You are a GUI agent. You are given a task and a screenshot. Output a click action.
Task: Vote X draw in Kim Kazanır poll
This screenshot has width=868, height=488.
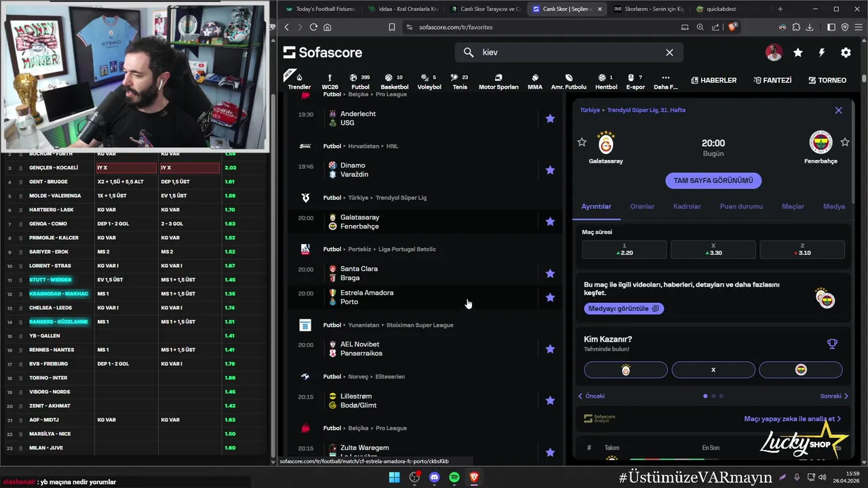[713, 370]
